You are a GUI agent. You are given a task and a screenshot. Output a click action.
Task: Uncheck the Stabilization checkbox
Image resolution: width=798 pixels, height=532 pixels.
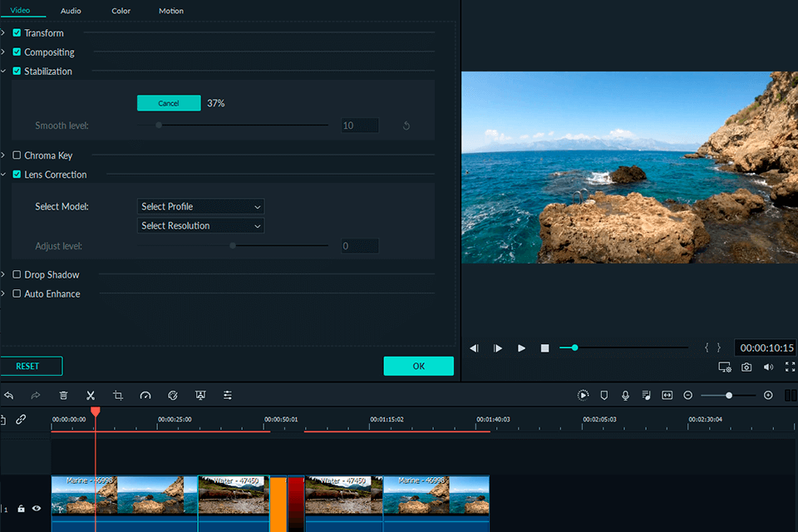[x=17, y=71]
